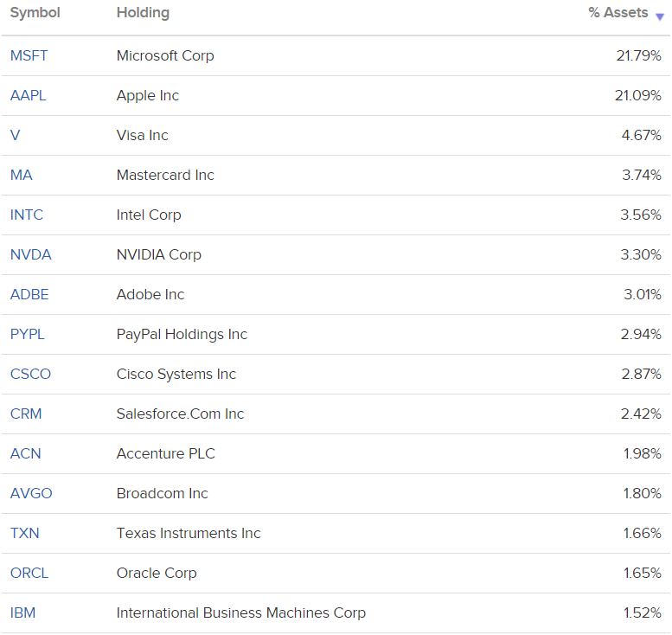Sort by the Holding column header
This screenshot has height=635, width=672.
tap(144, 13)
